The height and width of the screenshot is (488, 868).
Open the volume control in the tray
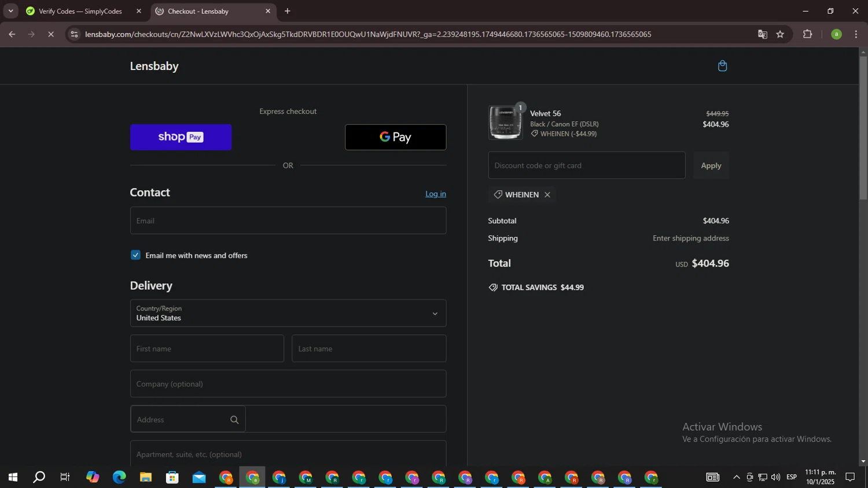776,478
